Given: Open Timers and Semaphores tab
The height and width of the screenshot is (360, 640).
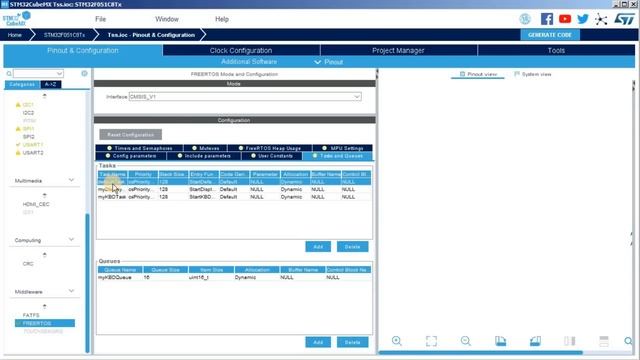Looking at the screenshot, I should coord(139,148).
